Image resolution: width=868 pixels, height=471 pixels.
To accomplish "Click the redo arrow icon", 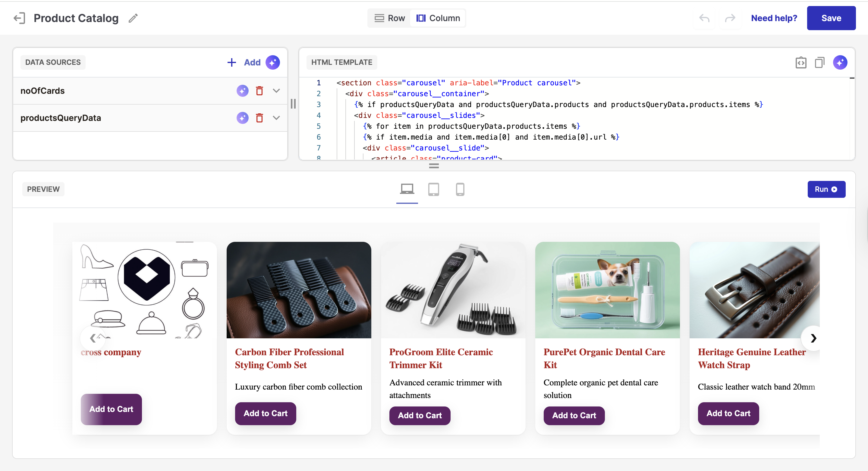I will tap(730, 18).
